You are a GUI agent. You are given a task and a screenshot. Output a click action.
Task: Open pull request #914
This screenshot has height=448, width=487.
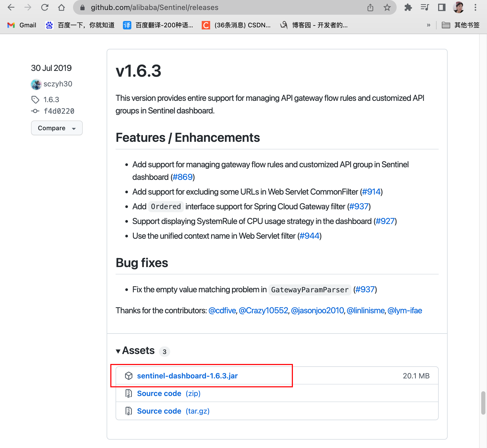(371, 192)
